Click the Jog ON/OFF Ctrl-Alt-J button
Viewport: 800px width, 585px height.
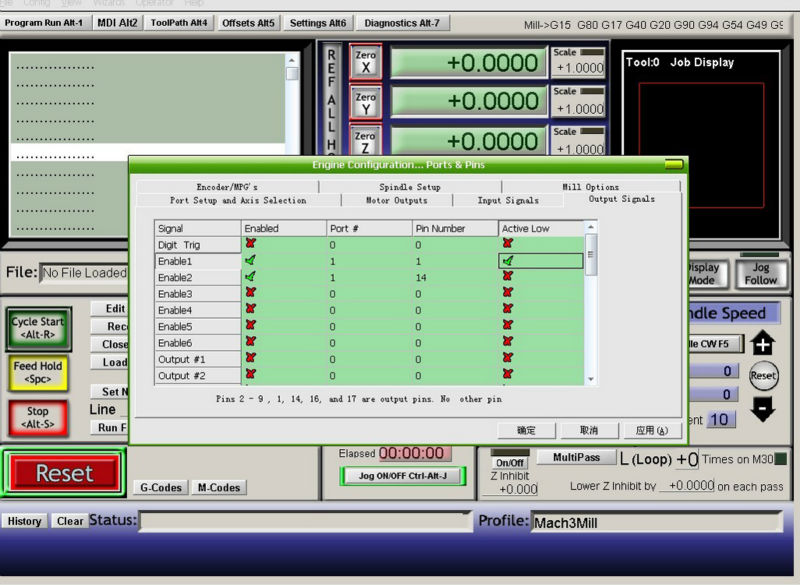point(403,476)
